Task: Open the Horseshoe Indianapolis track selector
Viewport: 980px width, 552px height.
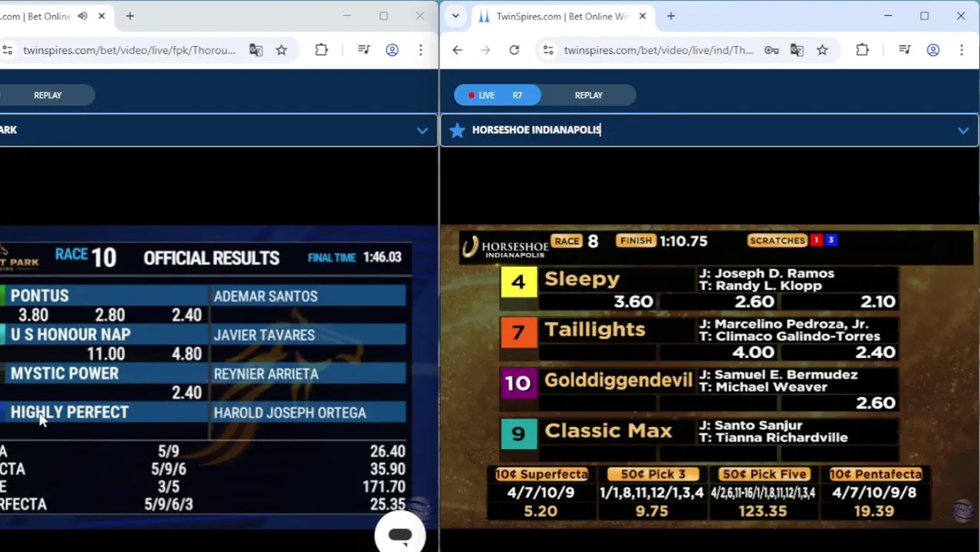Action: tap(709, 130)
